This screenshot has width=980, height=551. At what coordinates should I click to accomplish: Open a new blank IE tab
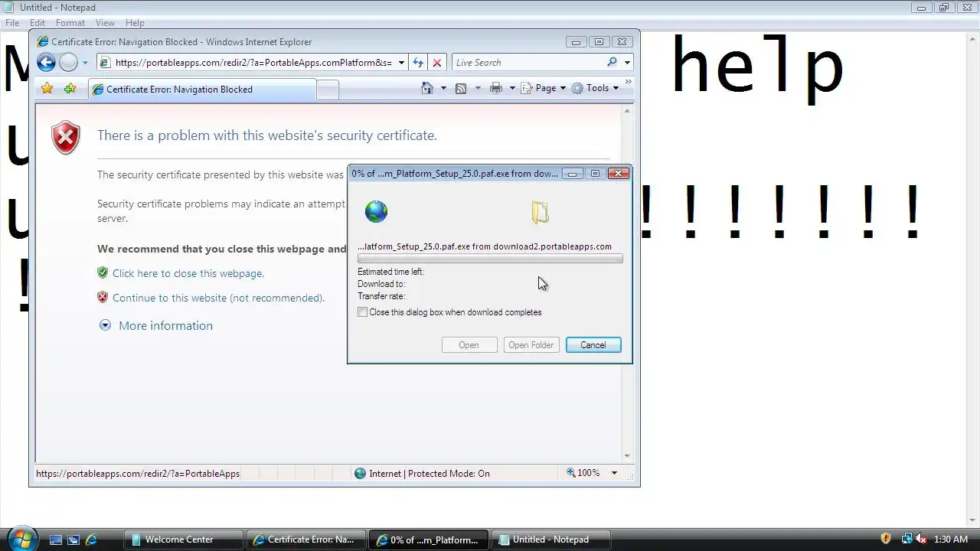(x=328, y=90)
